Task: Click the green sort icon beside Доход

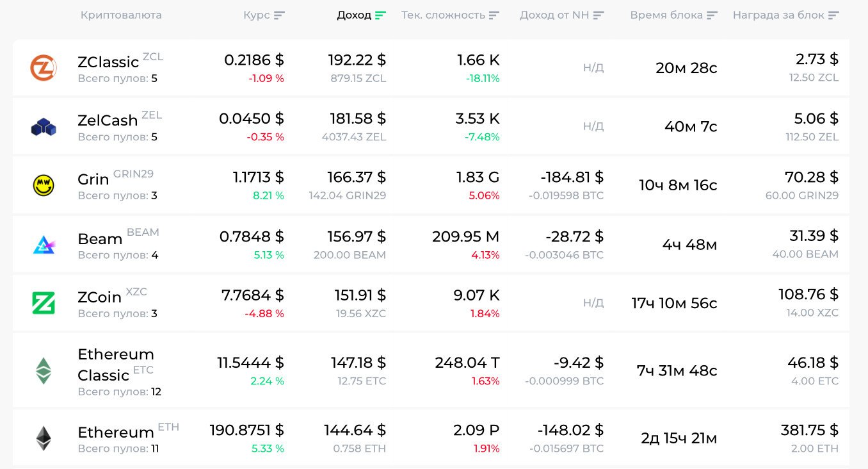Action: [381, 15]
